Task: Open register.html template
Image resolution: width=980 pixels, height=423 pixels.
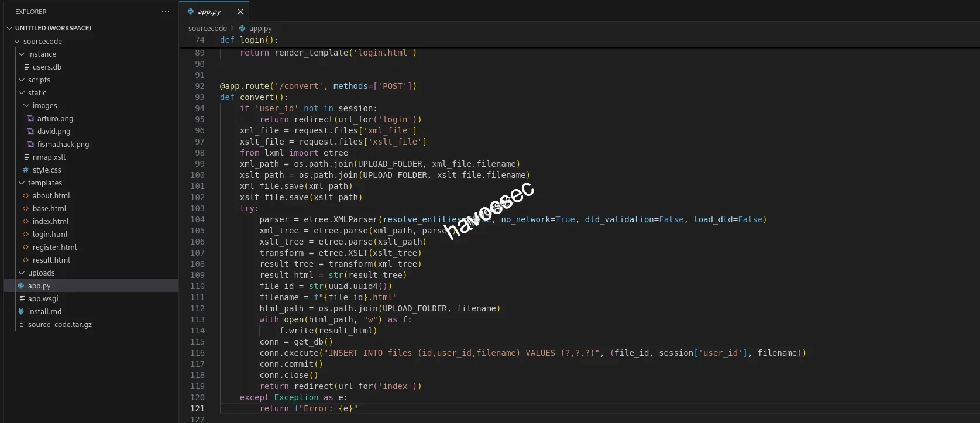Action: click(x=54, y=247)
